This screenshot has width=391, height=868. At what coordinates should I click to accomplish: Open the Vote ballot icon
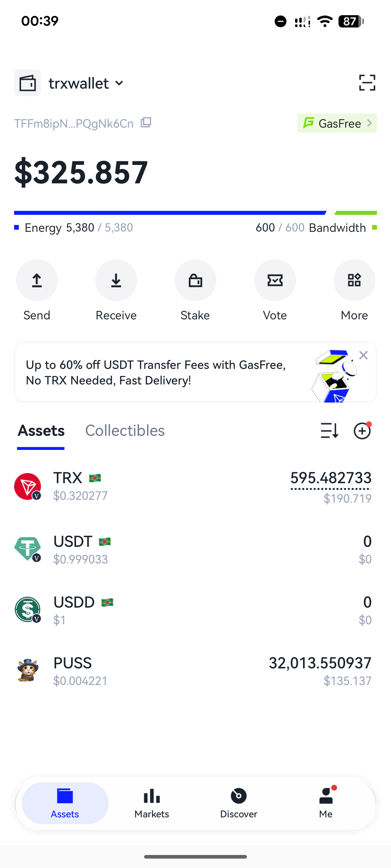point(275,280)
